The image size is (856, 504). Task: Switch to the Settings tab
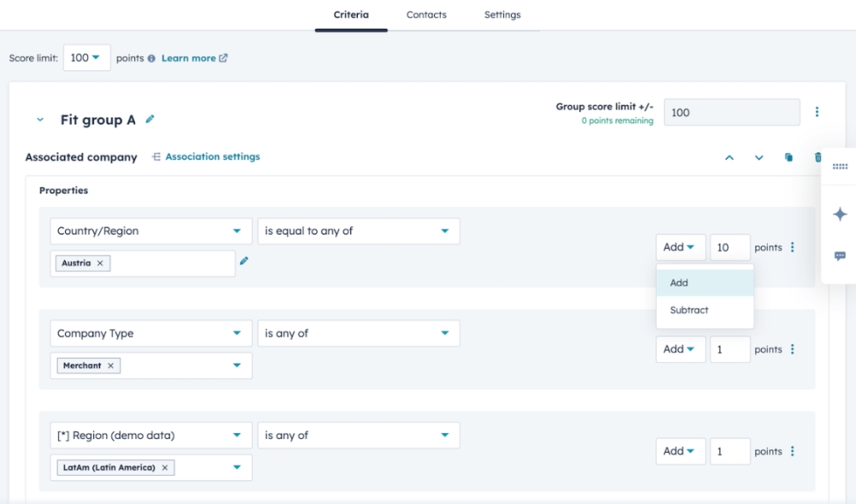[502, 15]
